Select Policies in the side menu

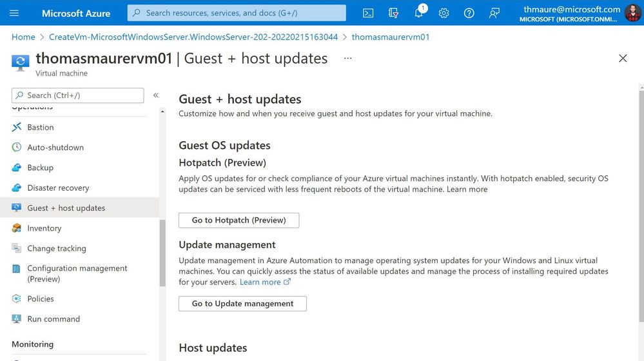pyautogui.click(x=41, y=299)
